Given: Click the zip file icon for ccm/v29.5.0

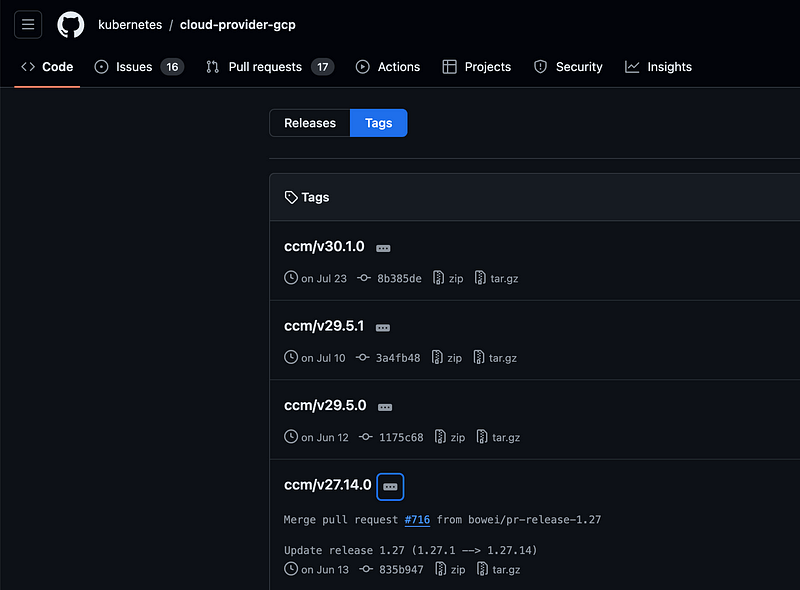Looking at the screenshot, I should click(440, 437).
